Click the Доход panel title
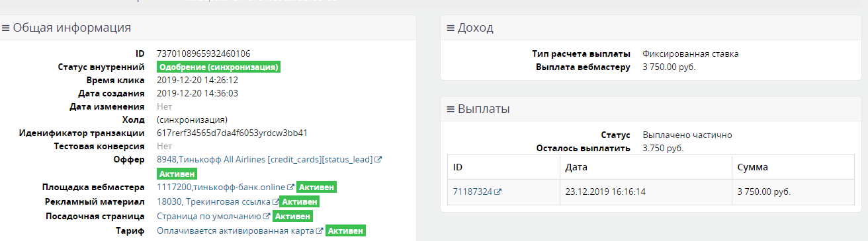This screenshot has width=868, height=241. click(476, 28)
